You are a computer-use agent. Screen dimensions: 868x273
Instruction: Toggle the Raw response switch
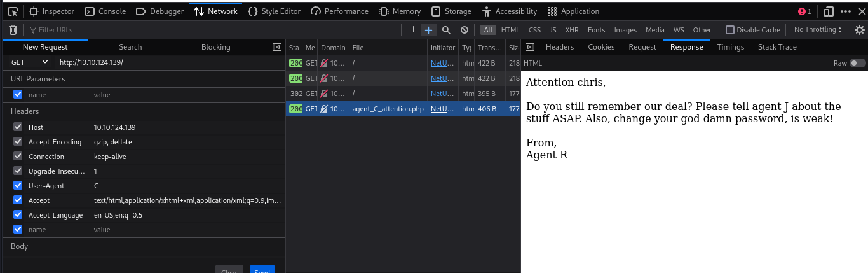857,63
